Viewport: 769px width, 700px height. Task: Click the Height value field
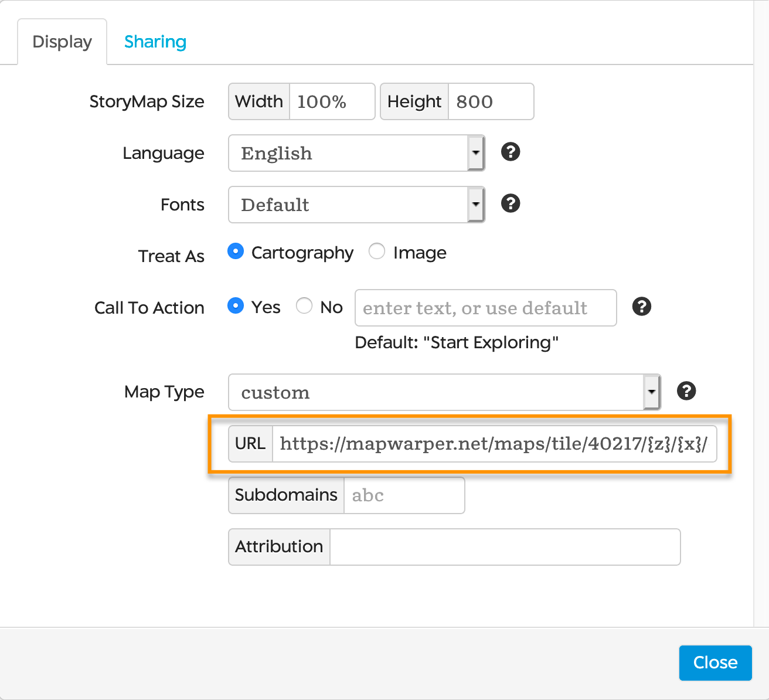click(x=490, y=101)
